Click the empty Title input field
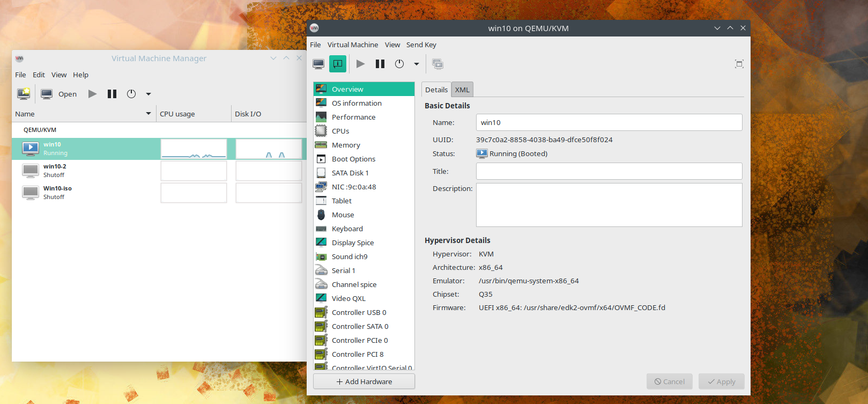 click(x=609, y=171)
